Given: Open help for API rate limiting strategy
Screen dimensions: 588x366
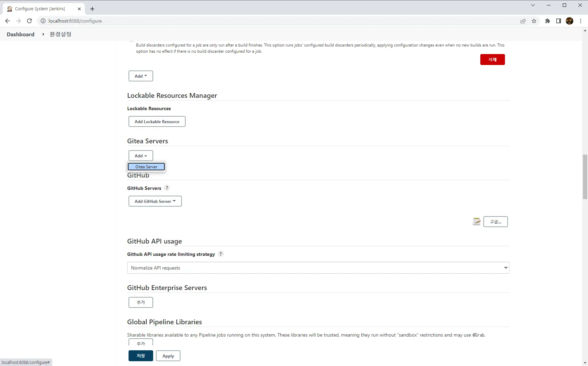Looking at the screenshot, I should point(221,254).
